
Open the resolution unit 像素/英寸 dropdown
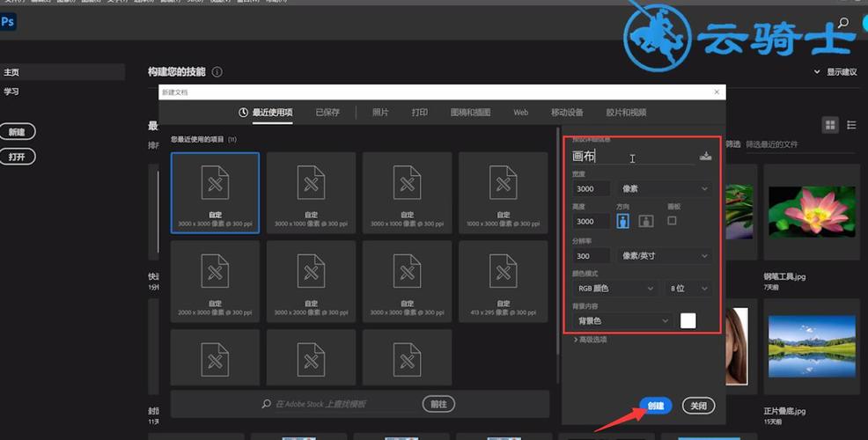coord(665,256)
